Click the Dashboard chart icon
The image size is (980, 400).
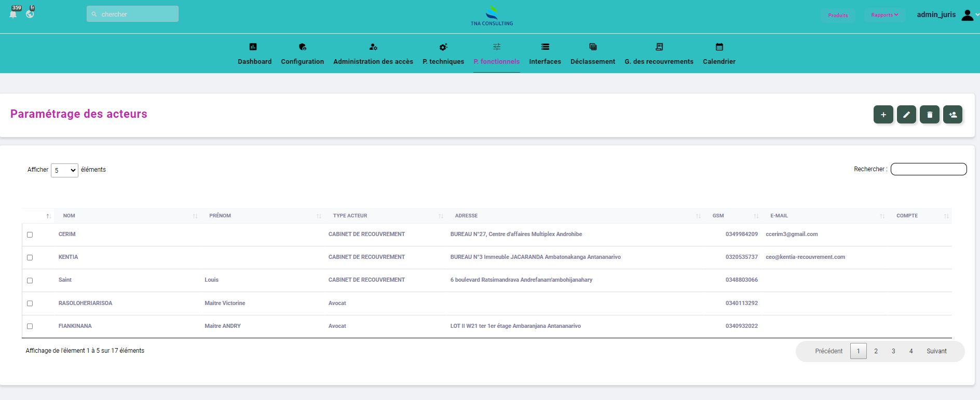pos(253,47)
